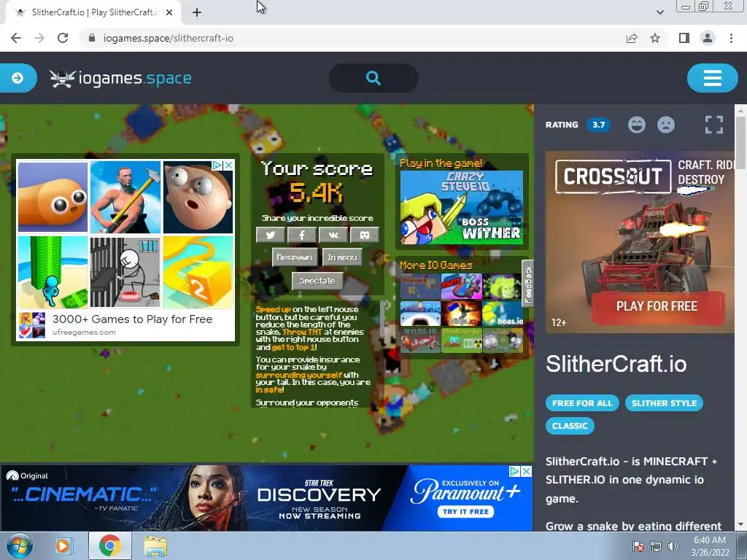Open the Feedback side tab
The image size is (747, 560).
(x=528, y=284)
